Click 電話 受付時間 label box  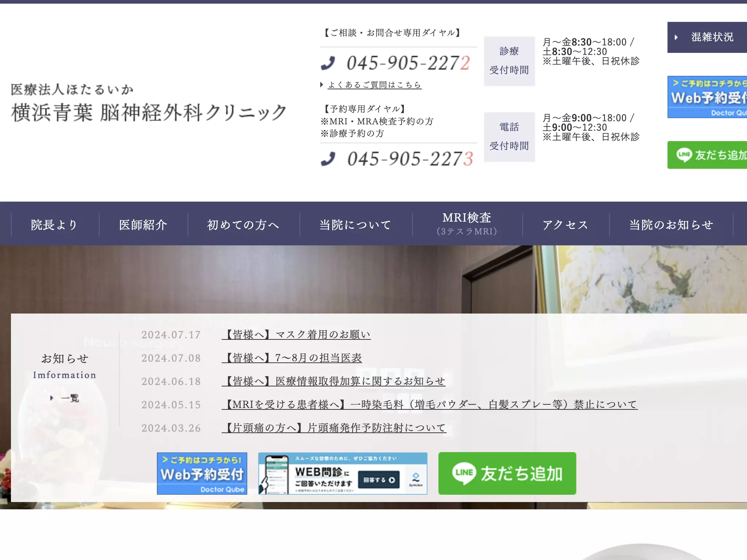(x=509, y=137)
